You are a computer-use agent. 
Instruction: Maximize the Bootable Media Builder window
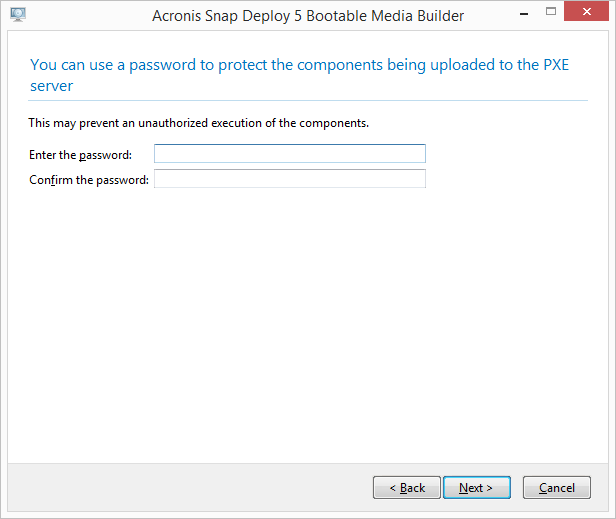[551, 11]
